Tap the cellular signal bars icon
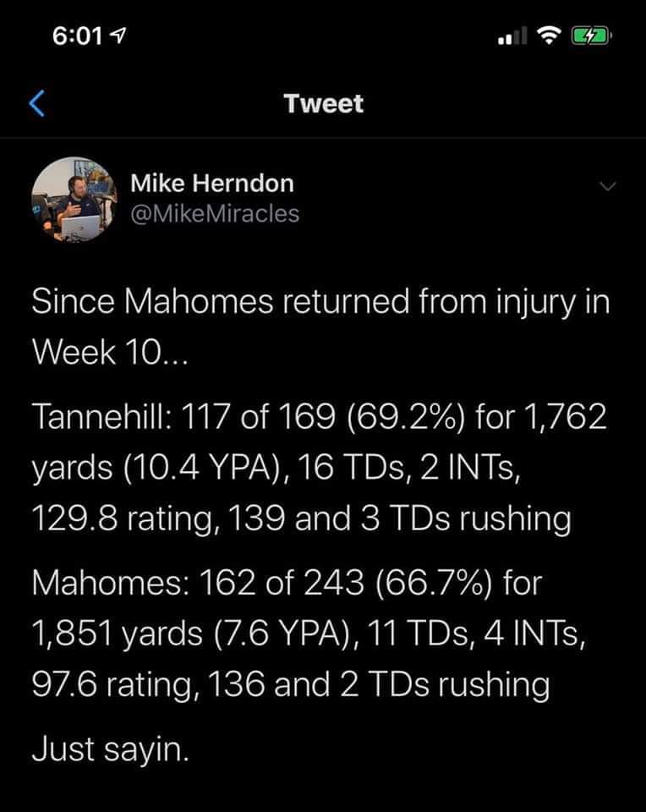 click(x=512, y=36)
